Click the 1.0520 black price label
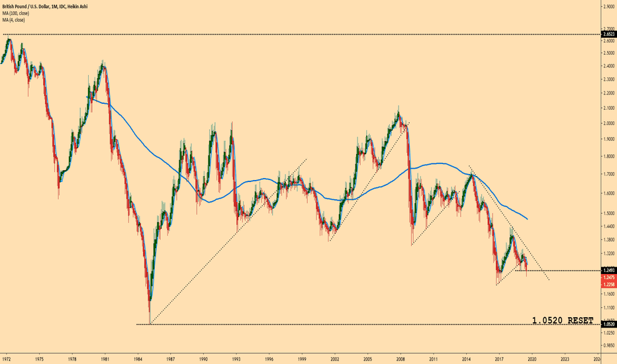Image resolution: width=617 pixels, height=364 pixels. coord(609,325)
